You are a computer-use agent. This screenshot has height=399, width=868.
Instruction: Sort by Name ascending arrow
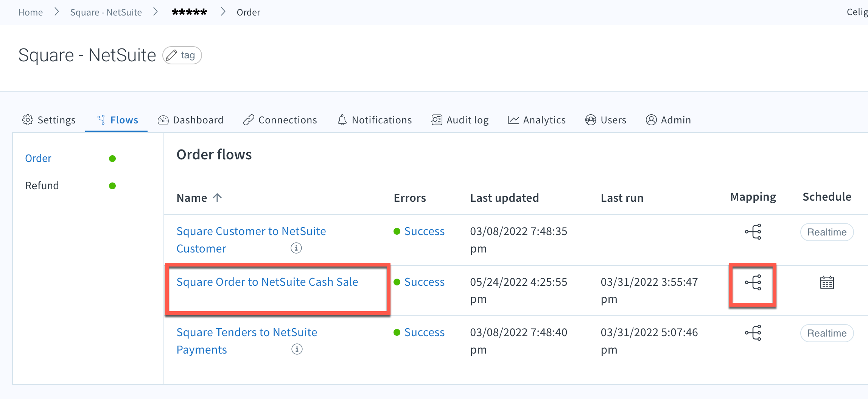pos(217,198)
